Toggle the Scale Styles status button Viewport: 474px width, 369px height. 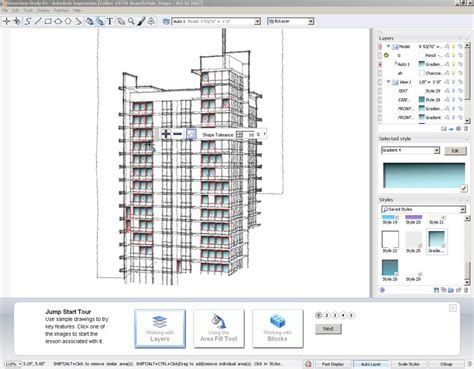click(x=408, y=364)
